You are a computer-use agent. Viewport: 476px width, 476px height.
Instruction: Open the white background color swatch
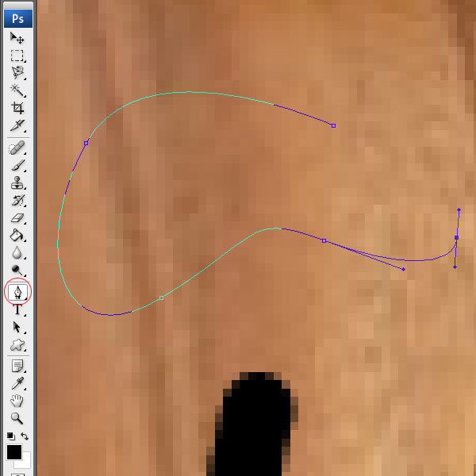26,463
